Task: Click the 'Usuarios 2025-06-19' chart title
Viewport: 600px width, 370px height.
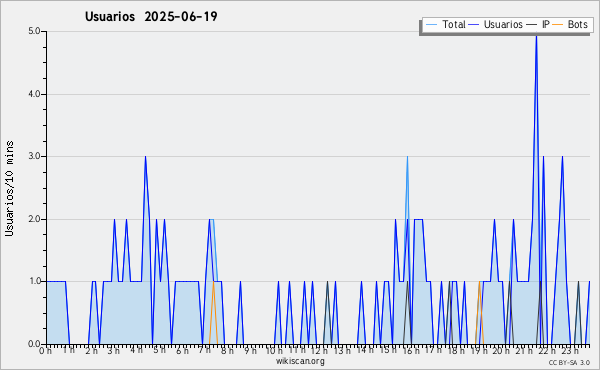Action: [151, 16]
